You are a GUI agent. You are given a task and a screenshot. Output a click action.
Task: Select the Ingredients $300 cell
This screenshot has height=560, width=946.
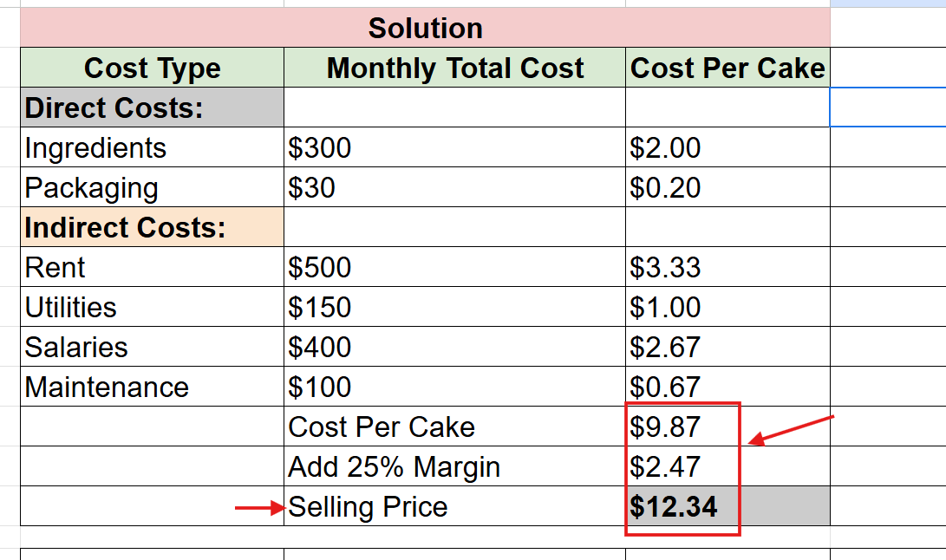click(454, 147)
